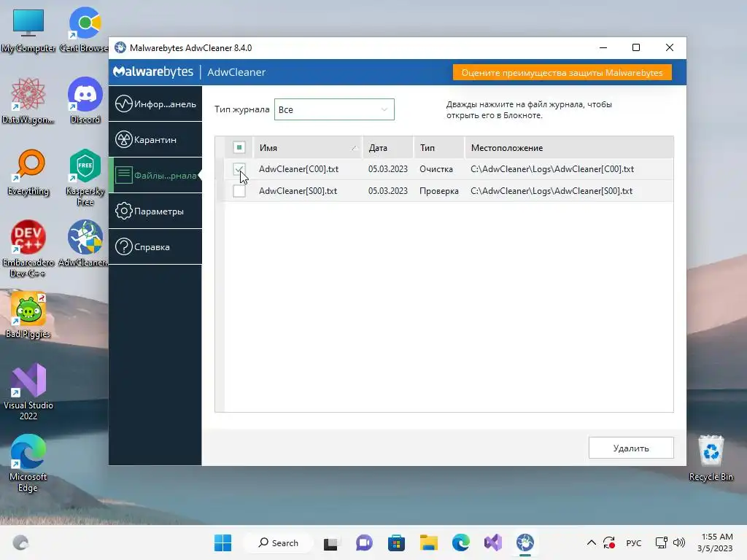This screenshot has height=560, width=747.
Task: Open Task View in the taskbar
Action: (x=330, y=542)
